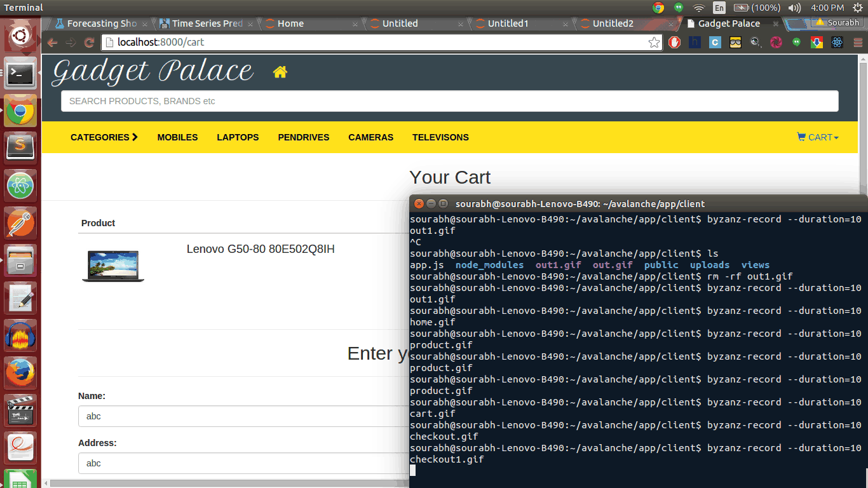Click the Sourabh profile button
Viewport: 868px width, 488px height.
tap(837, 22)
